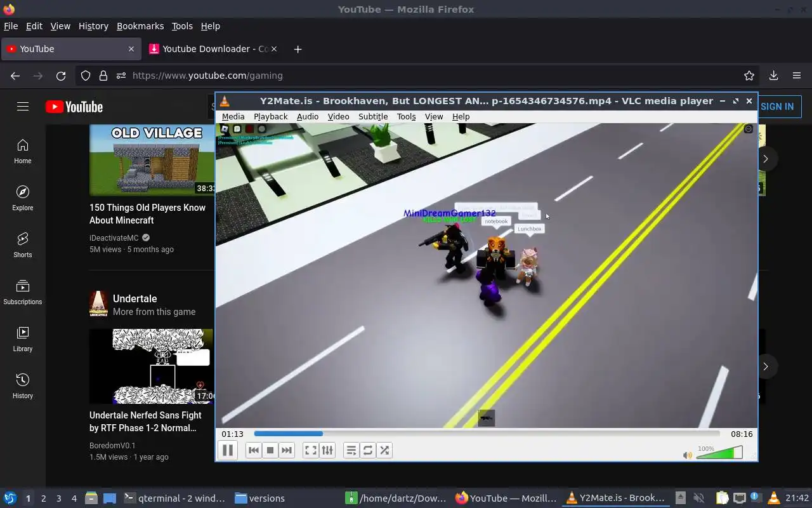
Task: Show site security lock info
Action: (103, 76)
